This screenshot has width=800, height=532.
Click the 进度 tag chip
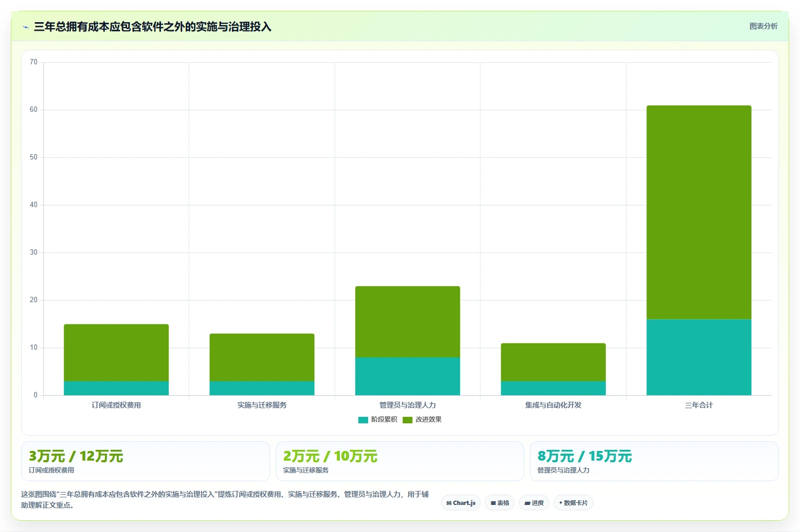(534, 503)
